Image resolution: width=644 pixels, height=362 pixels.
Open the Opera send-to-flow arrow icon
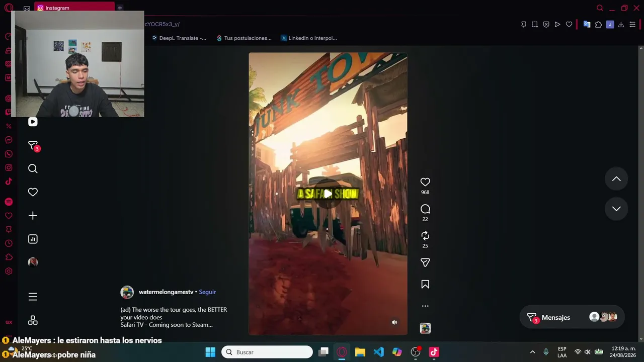coord(557,24)
